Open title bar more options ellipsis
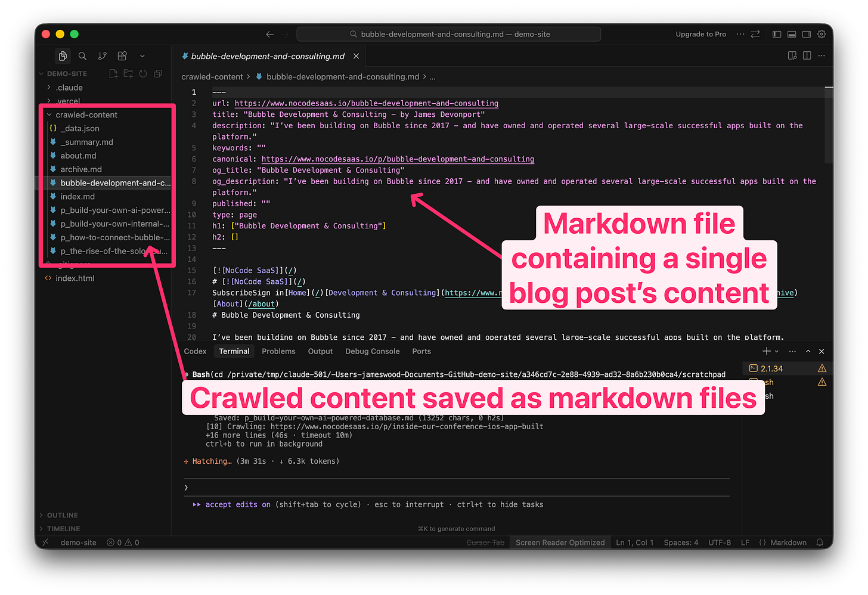 tap(740, 34)
